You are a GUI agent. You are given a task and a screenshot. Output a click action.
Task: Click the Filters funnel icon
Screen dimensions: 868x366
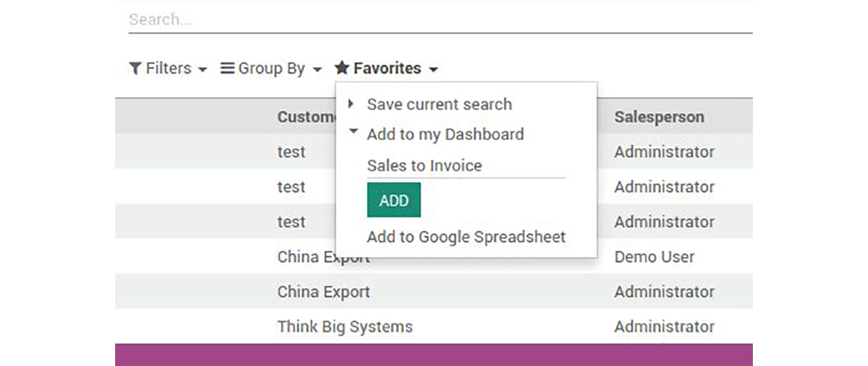(x=135, y=68)
